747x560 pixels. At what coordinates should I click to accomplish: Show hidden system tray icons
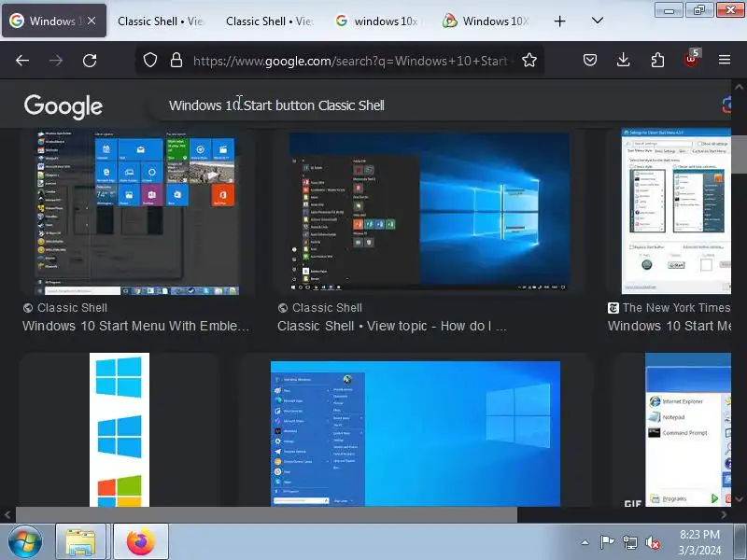[585, 542]
